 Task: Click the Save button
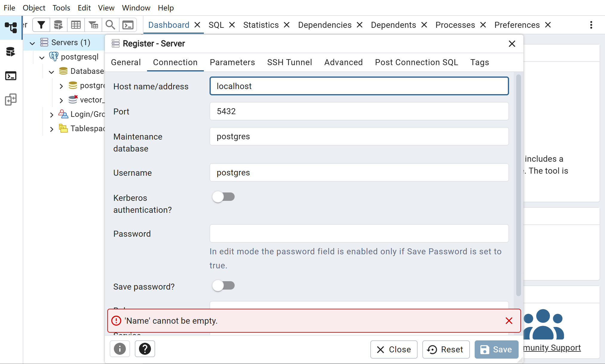tap(496, 349)
